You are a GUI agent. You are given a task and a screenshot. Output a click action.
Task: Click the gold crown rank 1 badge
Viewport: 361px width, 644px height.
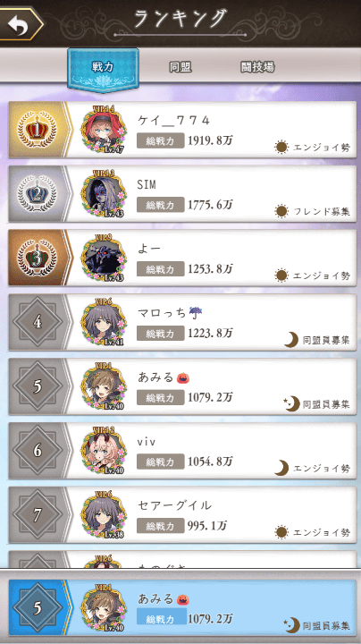pos(37,130)
